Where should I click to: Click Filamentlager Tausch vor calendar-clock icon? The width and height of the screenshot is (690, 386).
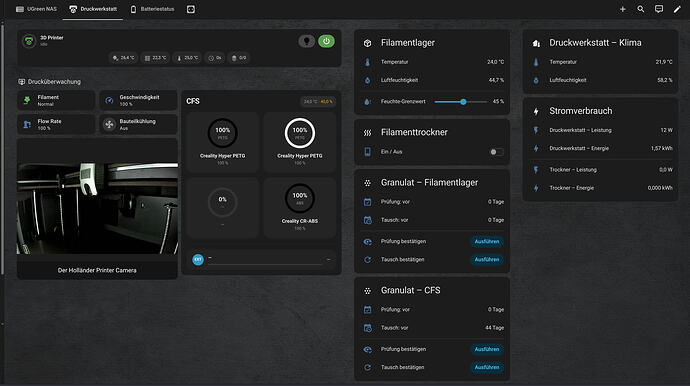[367, 220]
